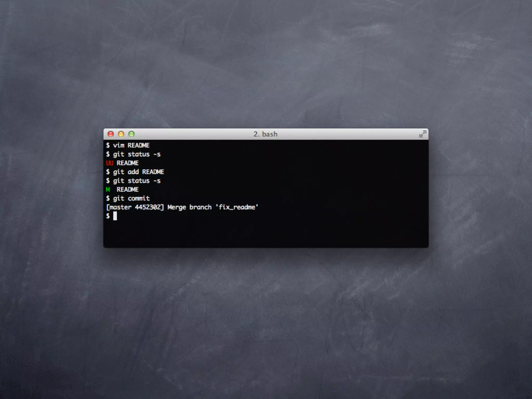Click the red close window button
The height and width of the screenshot is (399, 532).
(111, 134)
